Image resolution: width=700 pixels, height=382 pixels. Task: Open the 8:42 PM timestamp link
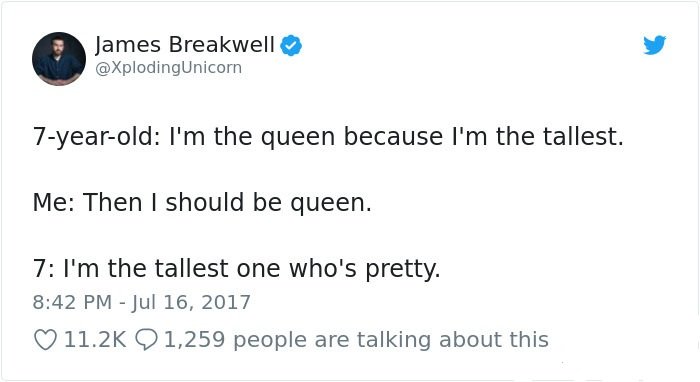pos(72,302)
